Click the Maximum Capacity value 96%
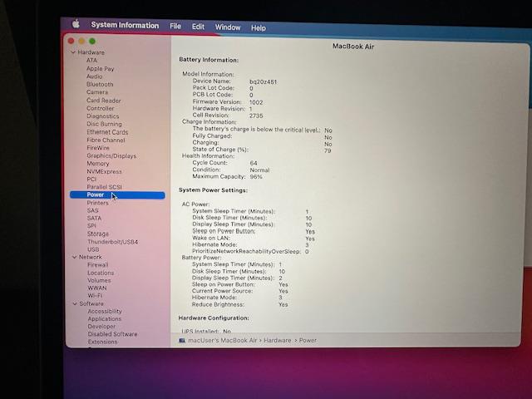The image size is (532, 399). point(256,177)
